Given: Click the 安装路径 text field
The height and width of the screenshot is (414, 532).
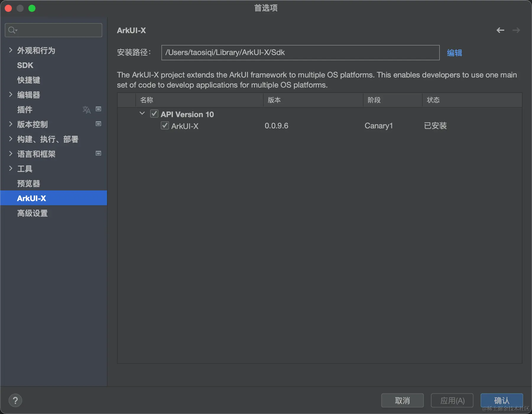Looking at the screenshot, I should click(x=300, y=53).
